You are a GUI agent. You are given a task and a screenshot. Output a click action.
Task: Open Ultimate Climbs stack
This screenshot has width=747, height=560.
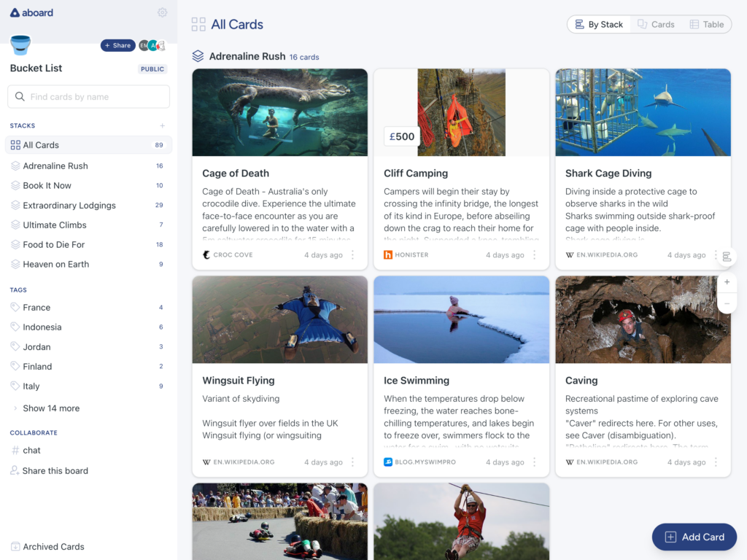click(88, 225)
